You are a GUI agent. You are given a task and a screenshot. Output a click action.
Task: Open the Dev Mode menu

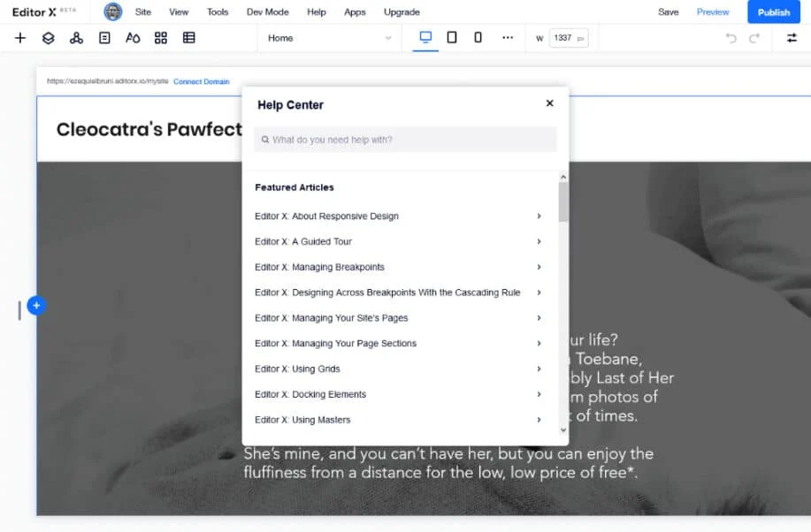tap(267, 12)
